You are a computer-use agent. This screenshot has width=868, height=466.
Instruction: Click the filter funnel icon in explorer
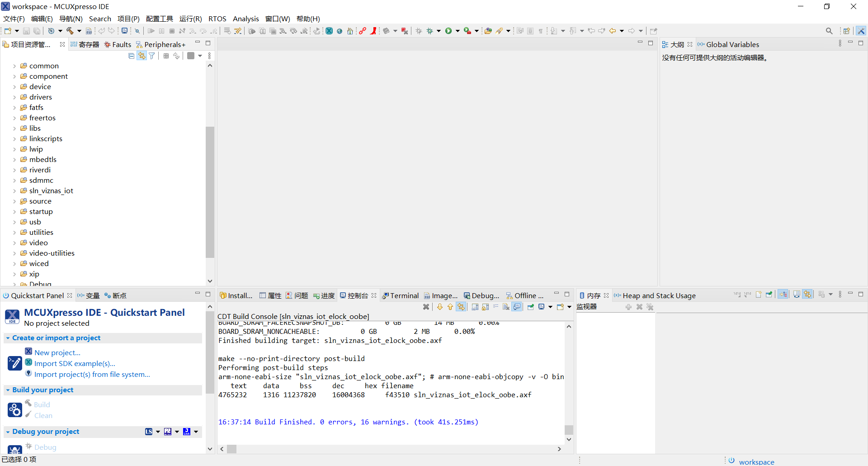coord(152,56)
